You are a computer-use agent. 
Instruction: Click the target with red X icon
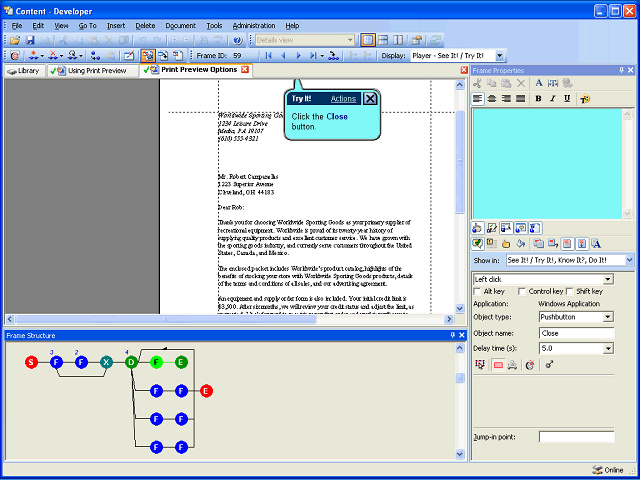(x=530, y=365)
